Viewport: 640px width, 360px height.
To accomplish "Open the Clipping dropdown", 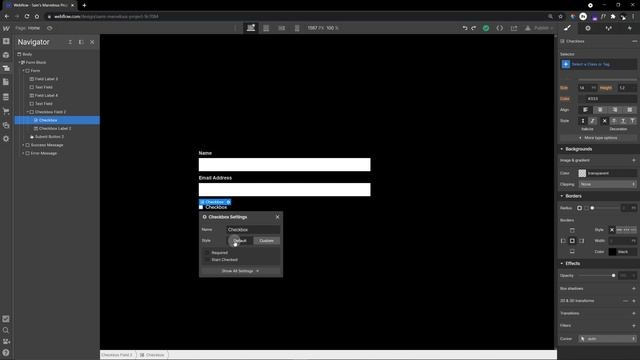I will pos(607,184).
